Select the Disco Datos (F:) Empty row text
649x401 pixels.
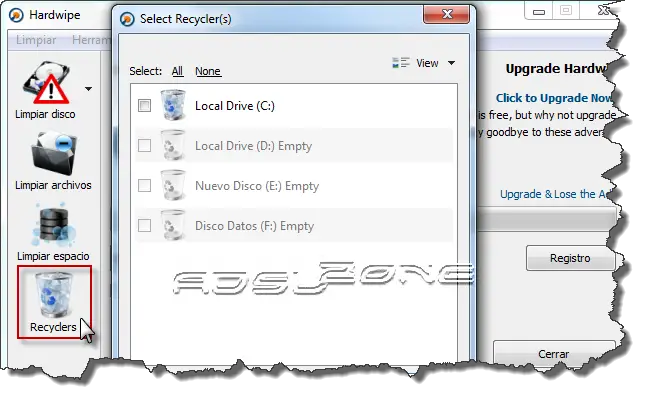click(255, 226)
